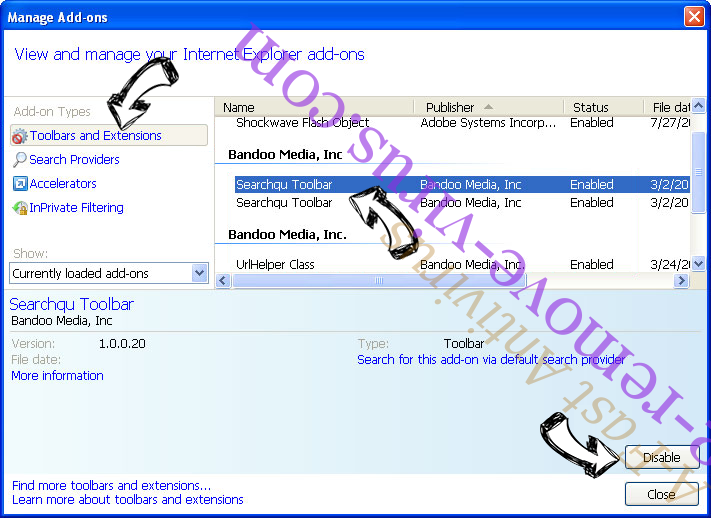This screenshot has width=711, height=518.
Task: Select the UrlHelper Class row
Action: point(462,264)
